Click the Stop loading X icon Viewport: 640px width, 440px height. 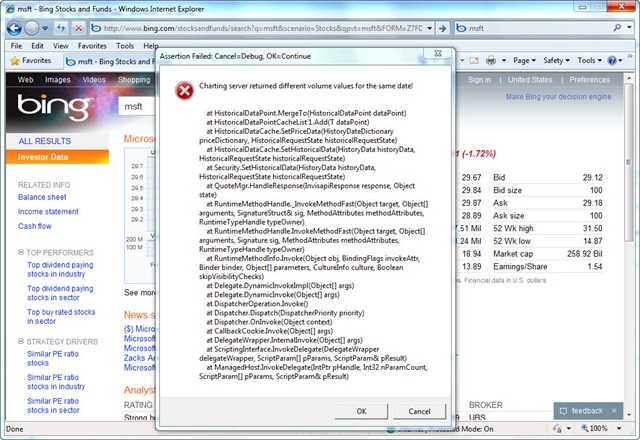pos(78,28)
